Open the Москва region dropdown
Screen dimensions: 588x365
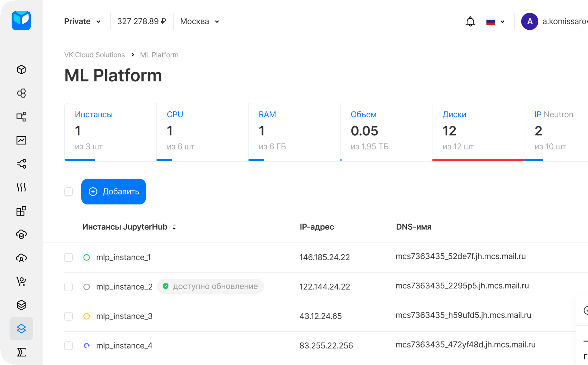coord(200,21)
